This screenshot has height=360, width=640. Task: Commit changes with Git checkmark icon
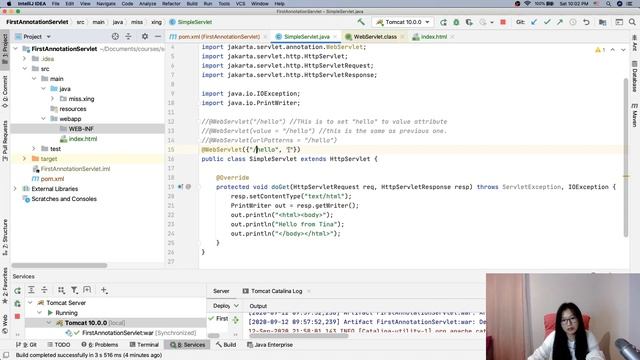pyautogui.click(x=547, y=22)
